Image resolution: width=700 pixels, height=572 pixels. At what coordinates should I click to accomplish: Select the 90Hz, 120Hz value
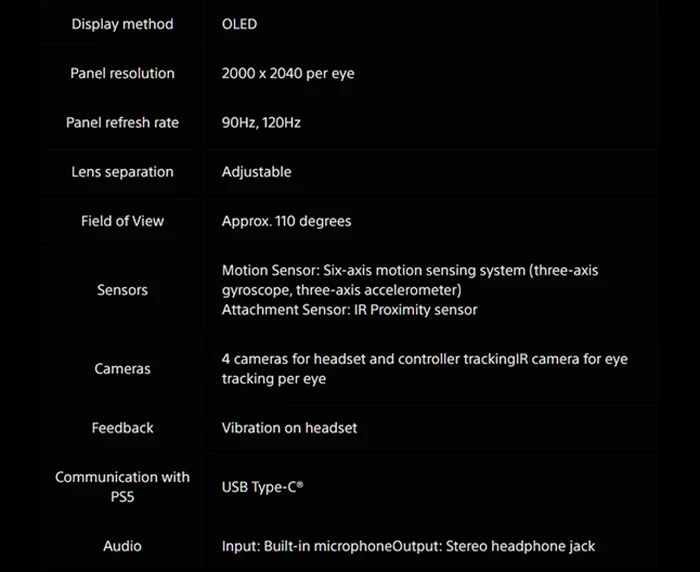coord(261,123)
